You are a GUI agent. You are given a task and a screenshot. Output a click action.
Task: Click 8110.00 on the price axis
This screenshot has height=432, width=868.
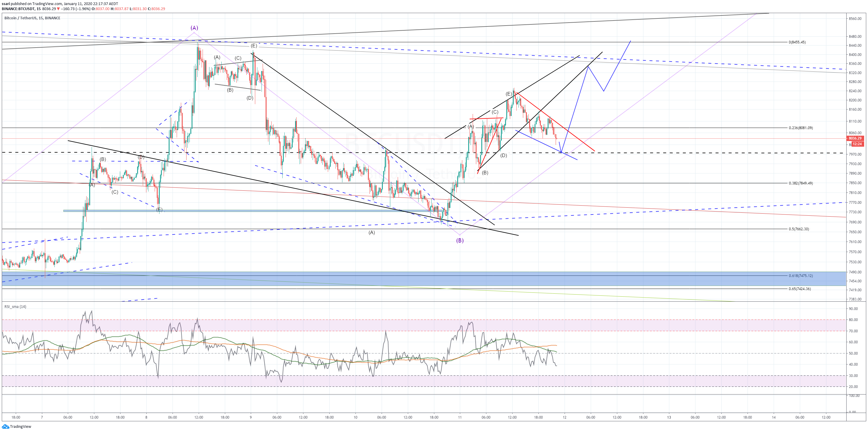pyautogui.click(x=855, y=121)
